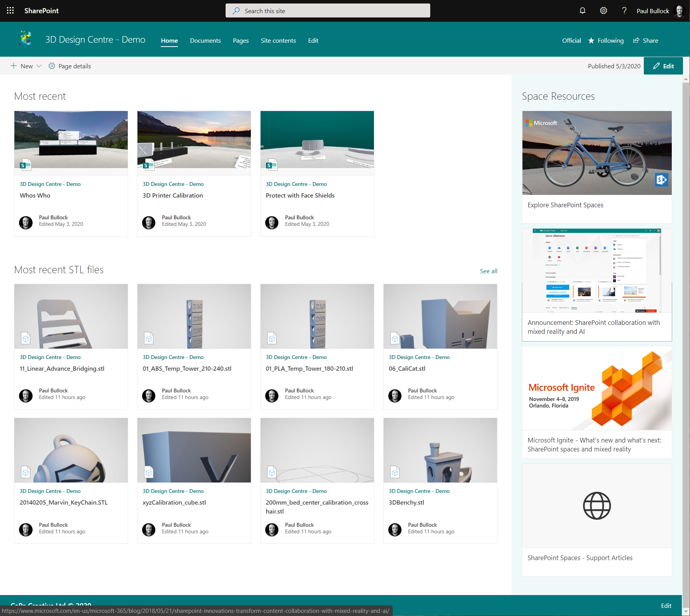Click the Edit button for the page
Viewport: 690px width, 616px height.
[x=663, y=66]
